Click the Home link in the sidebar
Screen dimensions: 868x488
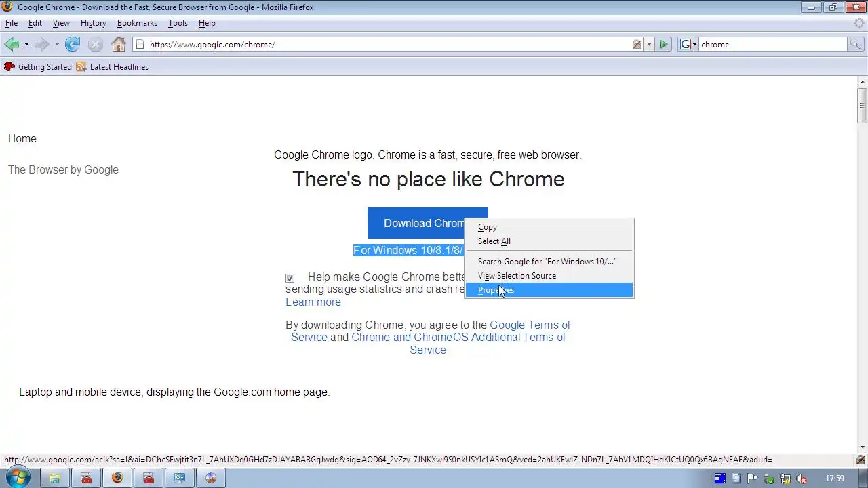(x=22, y=138)
